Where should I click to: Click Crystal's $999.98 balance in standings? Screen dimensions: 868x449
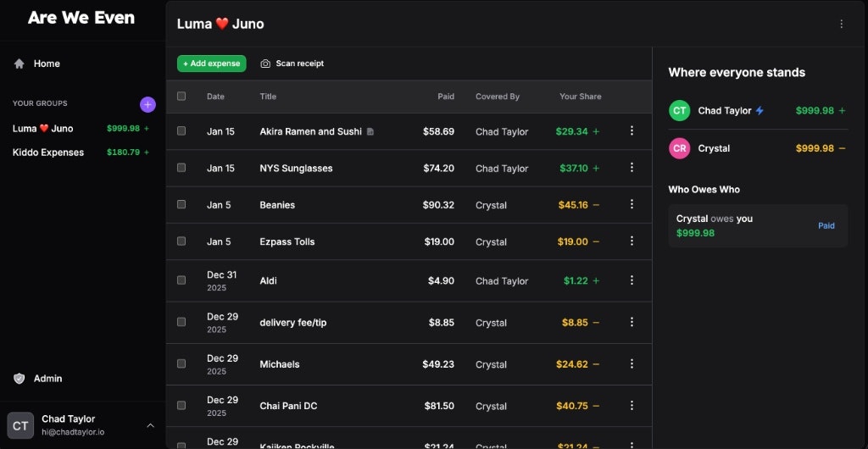click(815, 148)
